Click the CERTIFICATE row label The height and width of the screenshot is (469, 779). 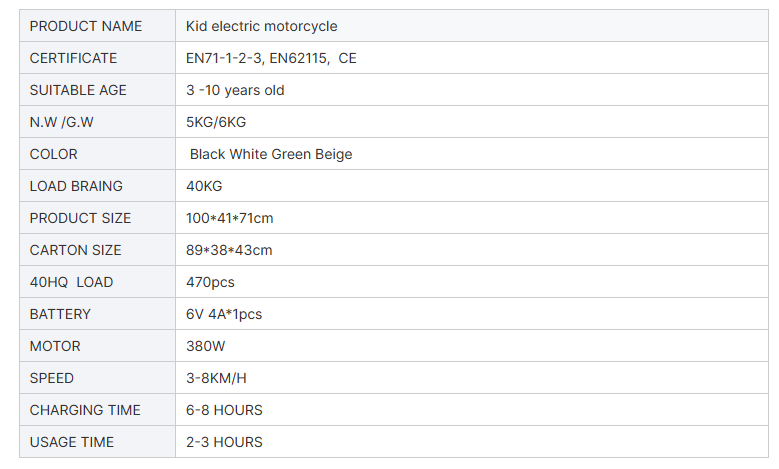tap(73, 58)
